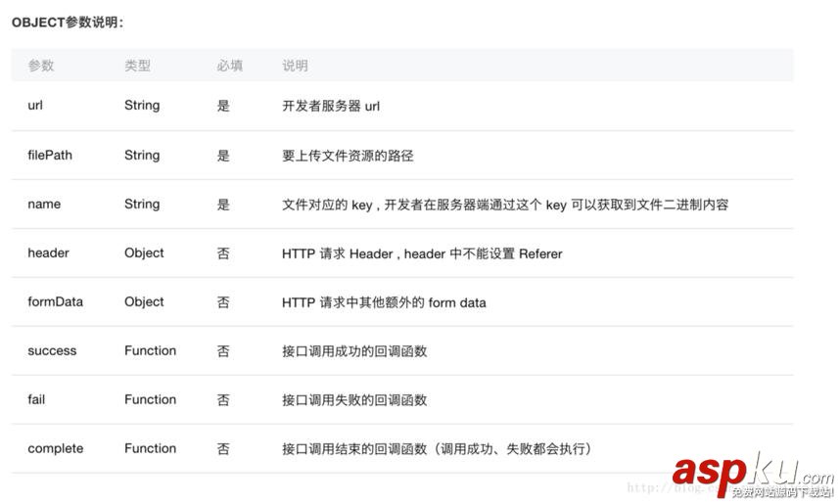Click description "接口调用成功的回调函数"
839x504 pixels.
point(354,351)
